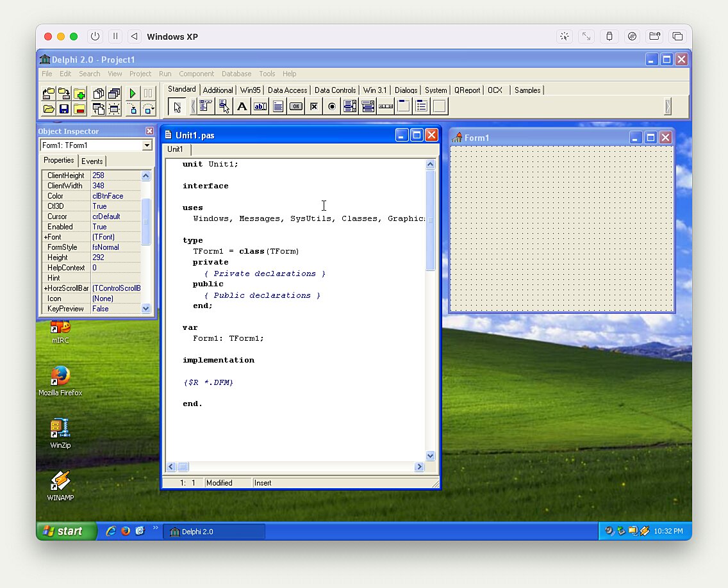
Task: Run the project with green arrow
Action: click(x=132, y=94)
